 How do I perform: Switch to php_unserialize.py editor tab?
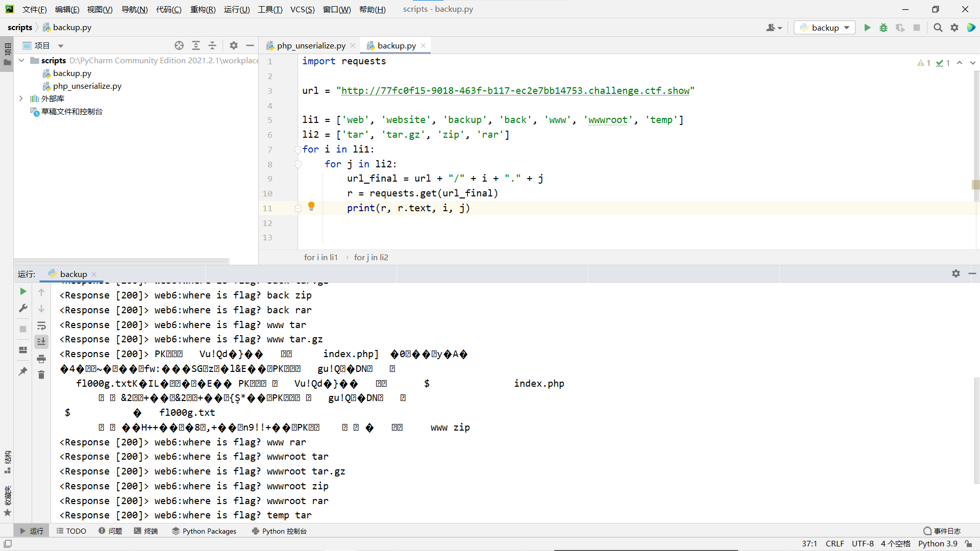coord(311,45)
